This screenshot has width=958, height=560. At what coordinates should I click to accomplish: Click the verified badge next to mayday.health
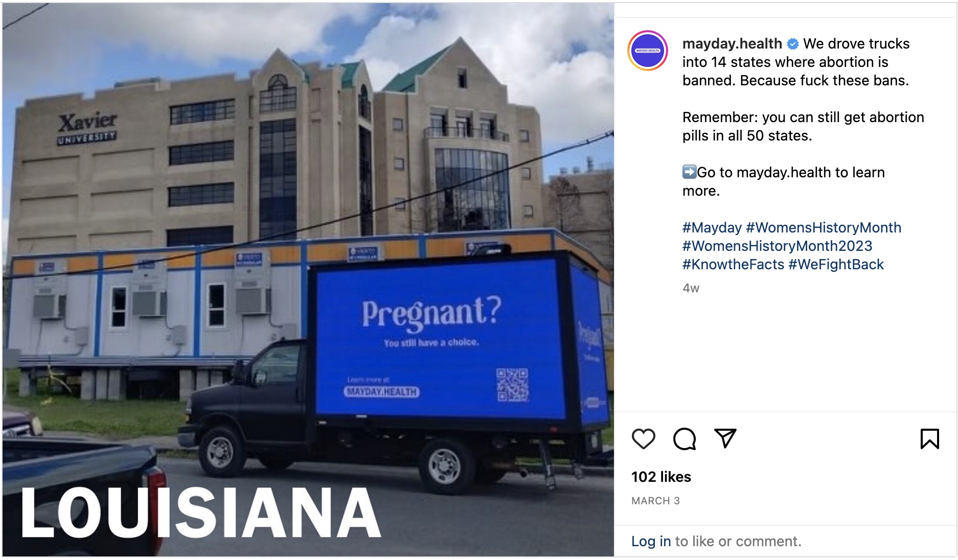click(793, 44)
